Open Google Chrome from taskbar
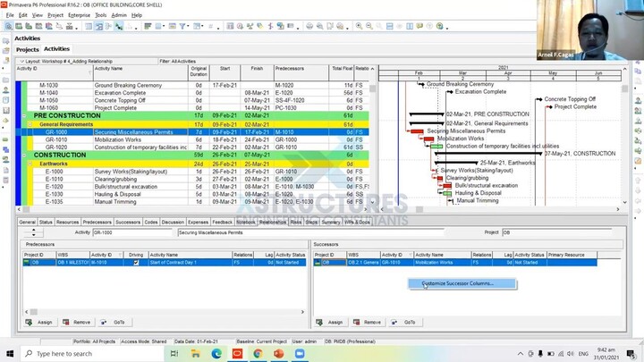Image resolution: width=644 pixels, height=362 pixels. coord(258,353)
